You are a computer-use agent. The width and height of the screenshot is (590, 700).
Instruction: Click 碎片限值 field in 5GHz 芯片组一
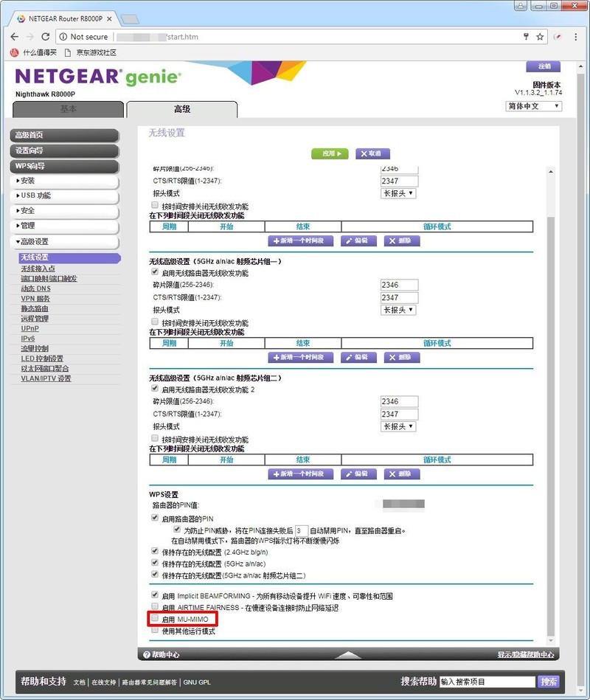point(400,285)
